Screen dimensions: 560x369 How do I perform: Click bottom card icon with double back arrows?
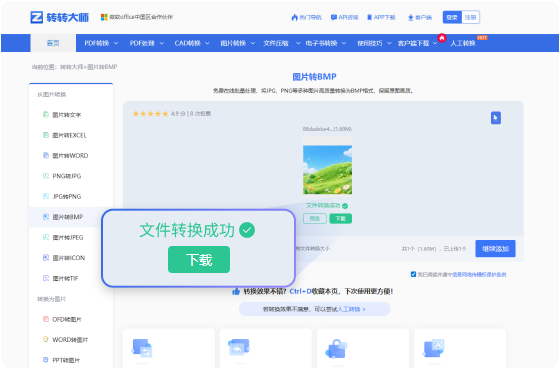tap(239, 347)
